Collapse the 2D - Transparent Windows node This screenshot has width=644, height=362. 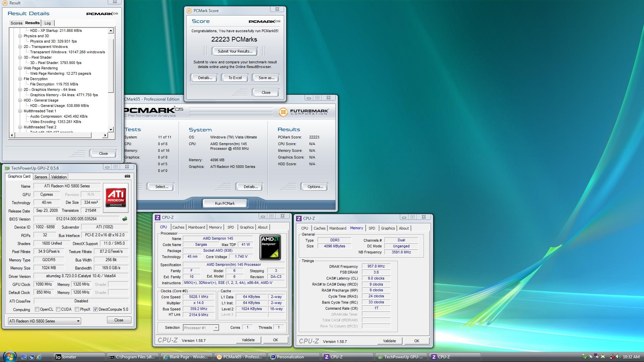click(x=20, y=47)
